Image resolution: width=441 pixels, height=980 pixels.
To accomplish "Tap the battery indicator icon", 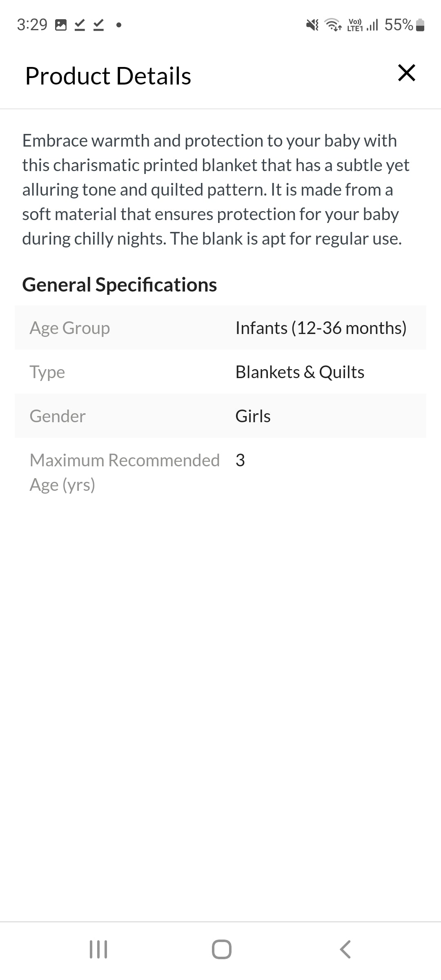I will 420,25.
